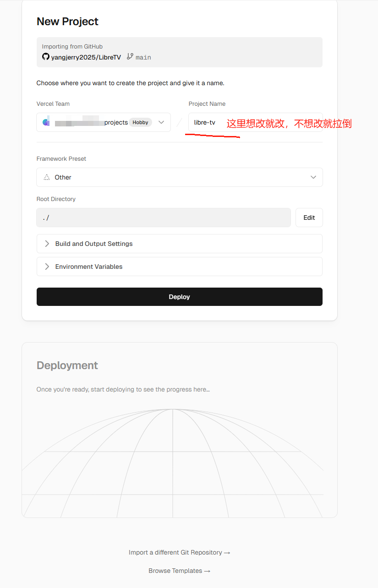Open Import a different Git Repository link
The height and width of the screenshot is (588, 378).
pyautogui.click(x=179, y=552)
